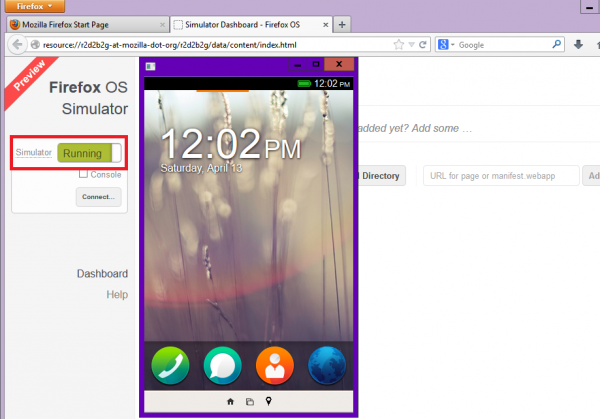Open the Help sidebar link

tap(117, 295)
